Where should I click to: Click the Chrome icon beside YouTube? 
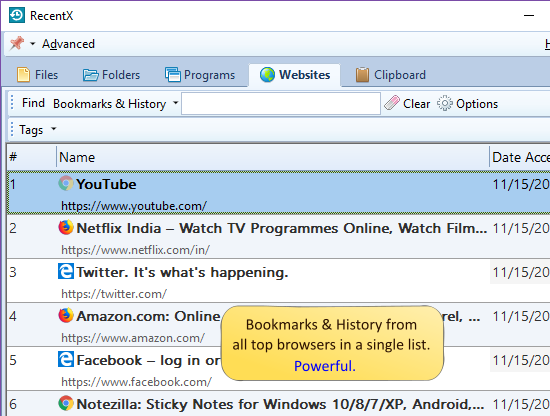click(66, 183)
